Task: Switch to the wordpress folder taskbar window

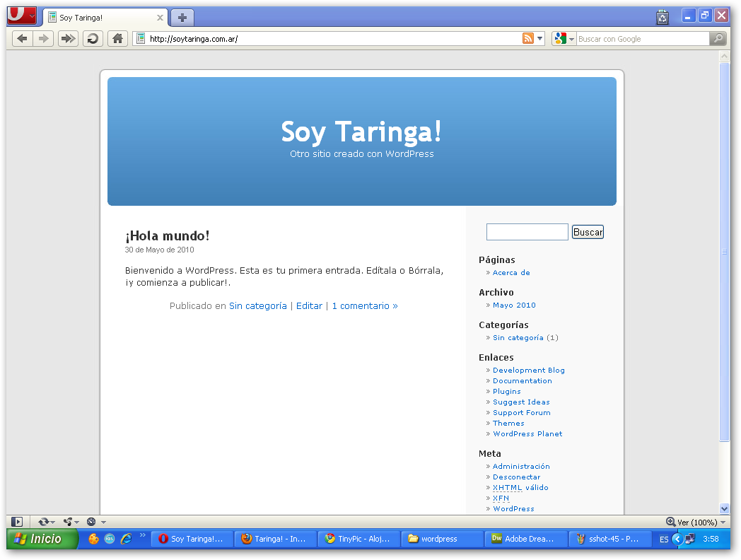Action: pos(443,539)
